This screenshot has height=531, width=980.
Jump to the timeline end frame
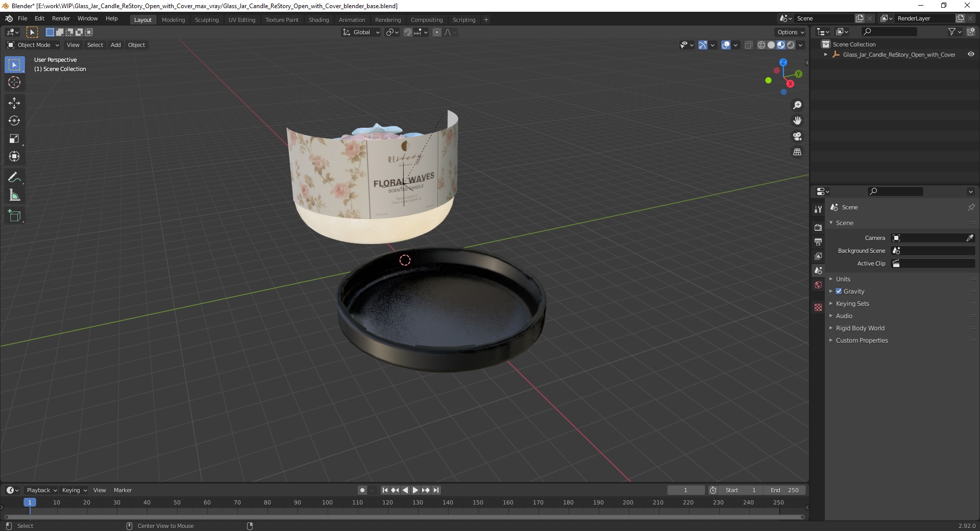point(436,490)
